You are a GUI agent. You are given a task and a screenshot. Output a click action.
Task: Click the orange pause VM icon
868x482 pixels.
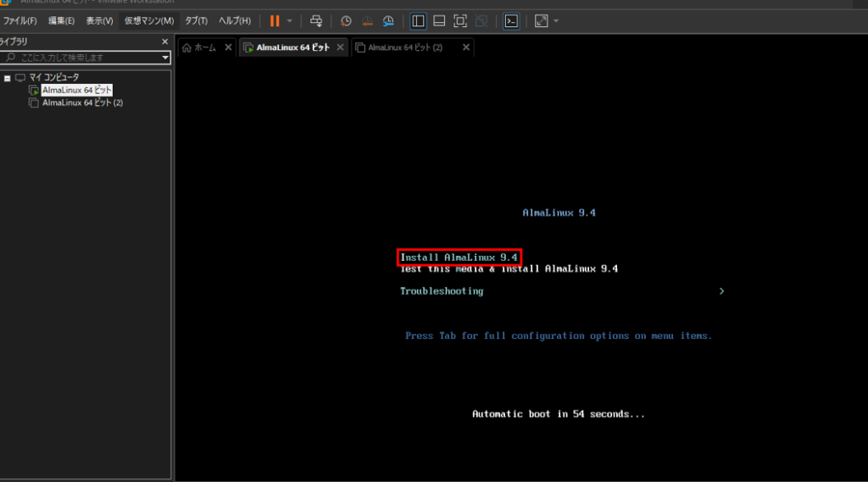tap(275, 20)
